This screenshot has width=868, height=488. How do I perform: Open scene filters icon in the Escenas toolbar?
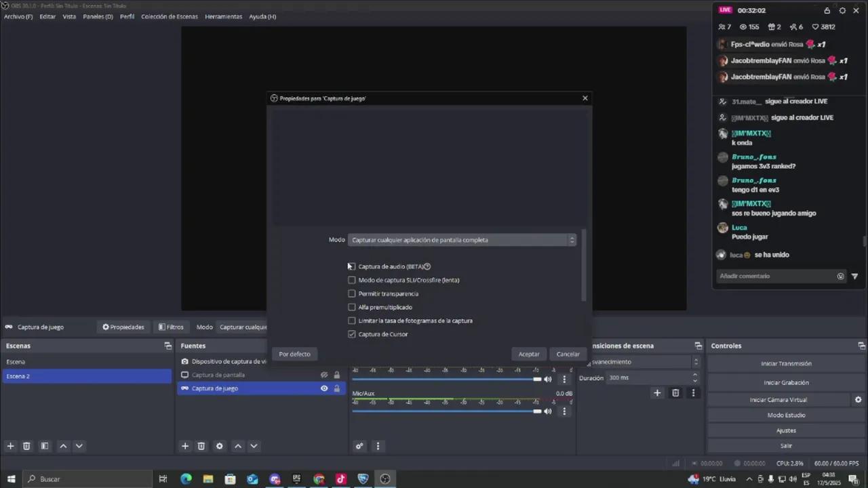[x=45, y=446]
